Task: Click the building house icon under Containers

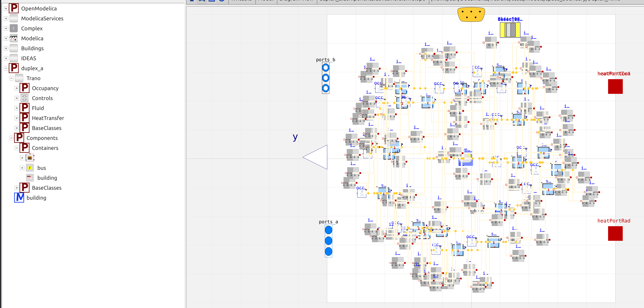Action: 30,177
